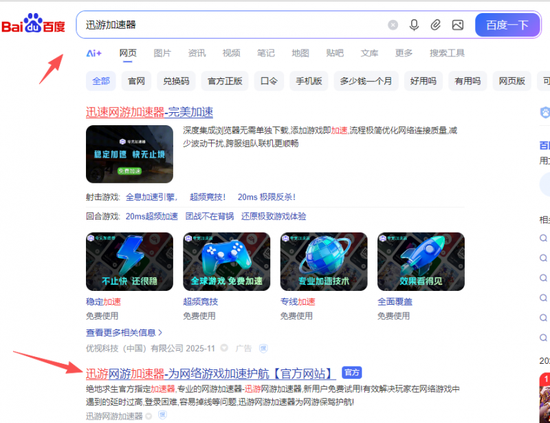Clear the search box with X icon
This screenshot has height=423, width=550.
coord(393,25)
